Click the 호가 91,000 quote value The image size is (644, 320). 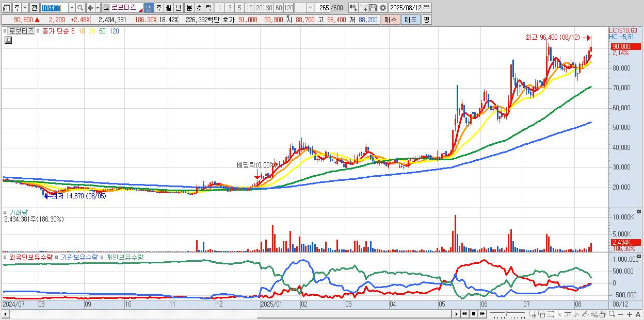248,20
